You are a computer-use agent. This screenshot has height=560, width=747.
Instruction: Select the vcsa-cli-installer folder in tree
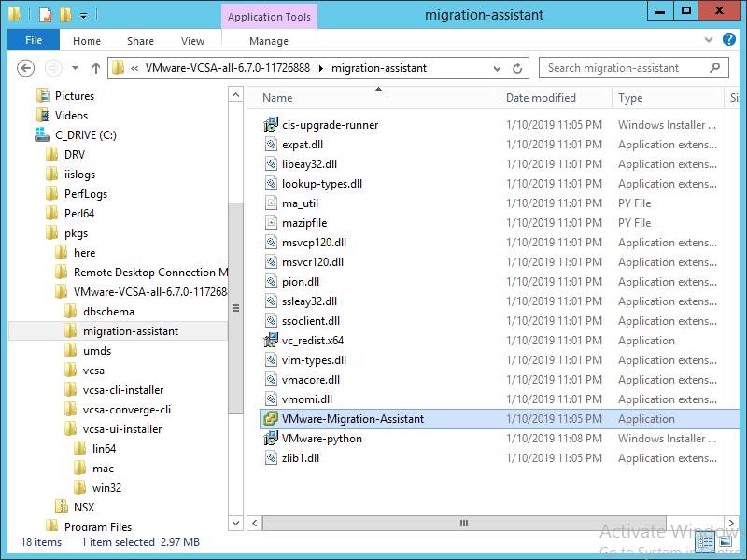(x=123, y=390)
